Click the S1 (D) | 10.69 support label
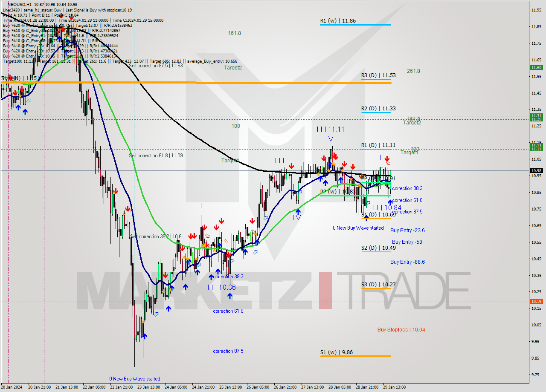The height and width of the screenshot is (392, 546). pos(378,215)
